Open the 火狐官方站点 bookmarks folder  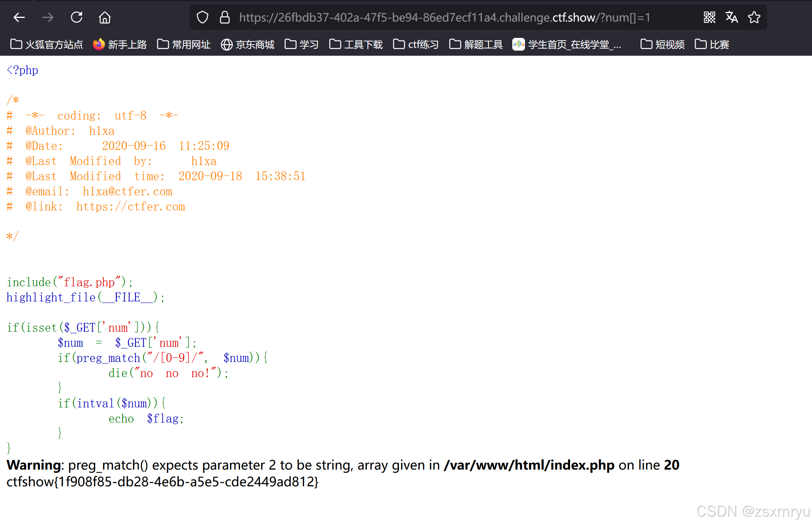click(46, 45)
